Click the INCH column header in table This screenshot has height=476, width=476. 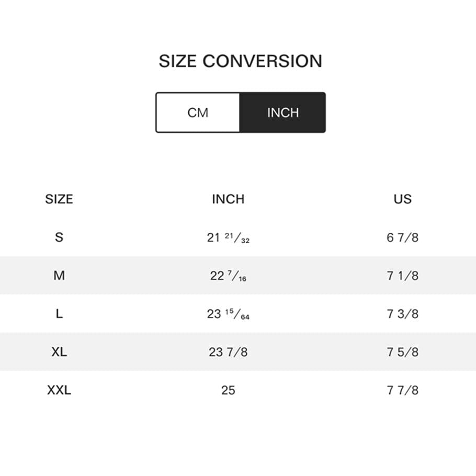[228, 199]
